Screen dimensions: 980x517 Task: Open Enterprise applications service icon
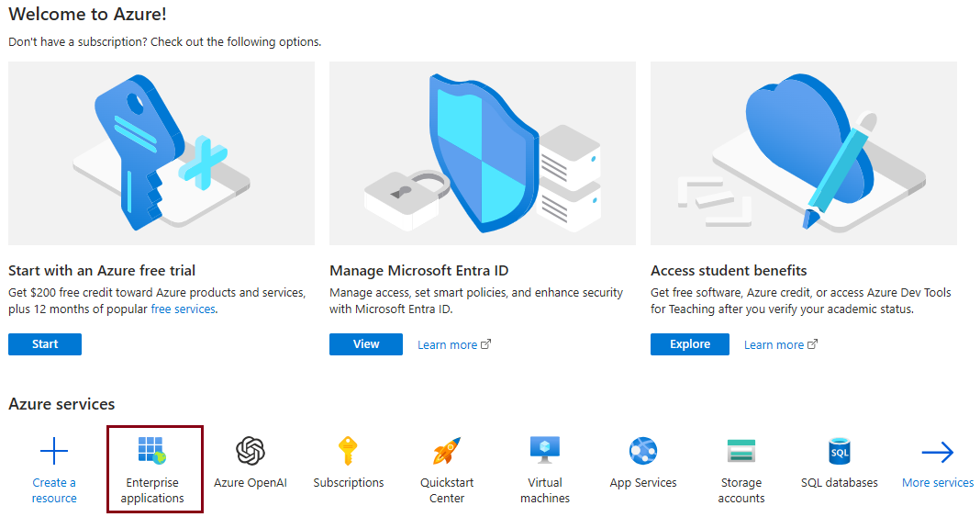[152, 450]
